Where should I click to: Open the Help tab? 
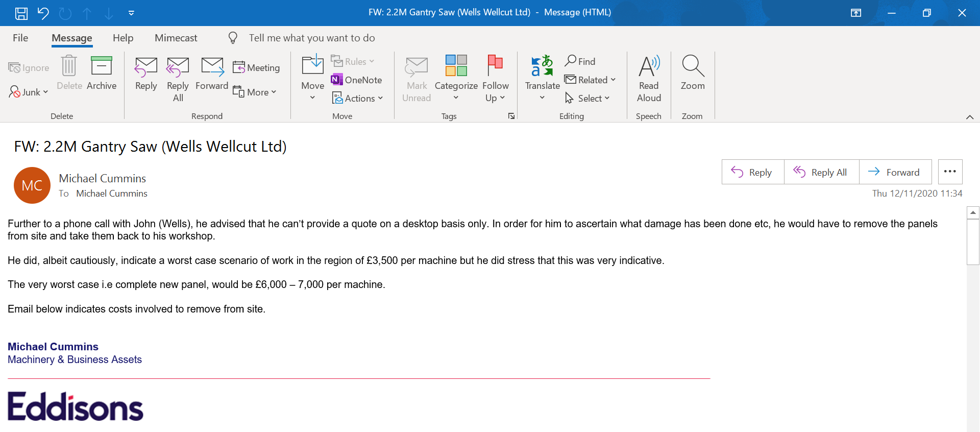[x=123, y=38]
